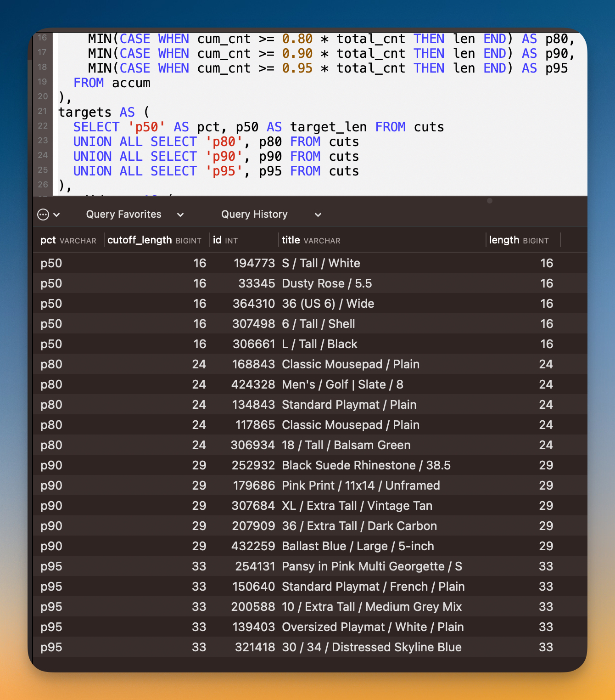Click the circled ellipsis options icon
Viewport: 615px width, 700px height.
43,215
